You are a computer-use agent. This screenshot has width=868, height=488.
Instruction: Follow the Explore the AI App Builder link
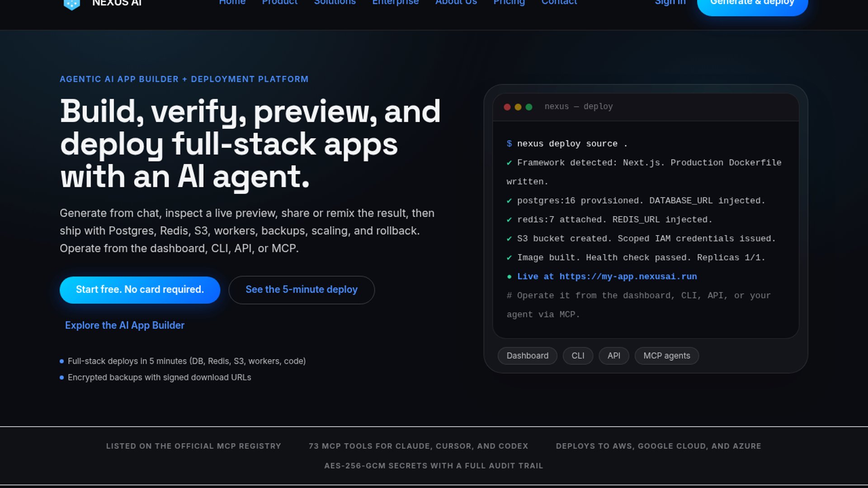click(125, 325)
